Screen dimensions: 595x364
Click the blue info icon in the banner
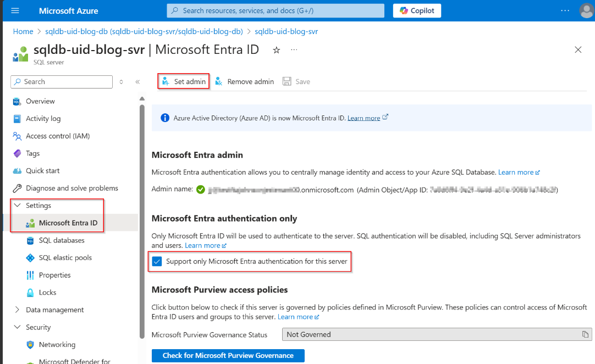coord(165,118)
